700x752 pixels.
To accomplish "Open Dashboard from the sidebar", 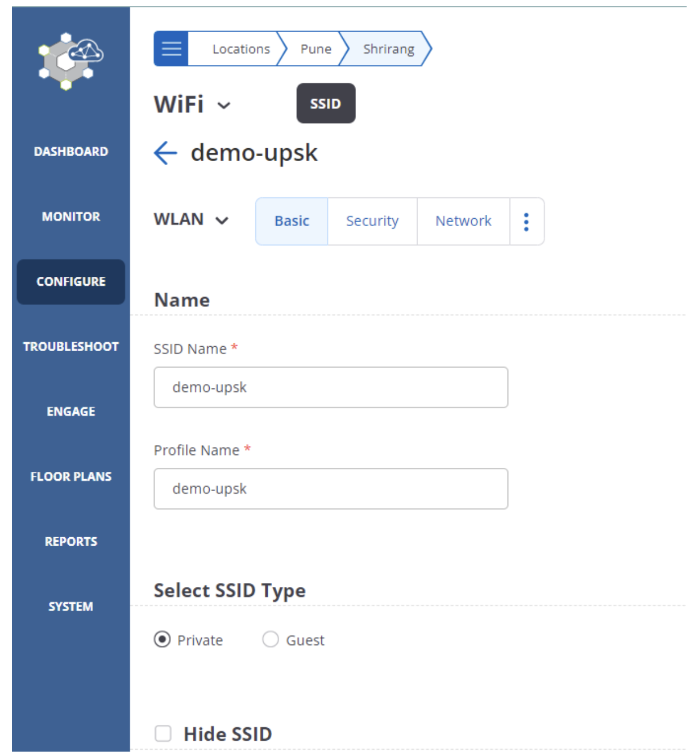I will (71, 152).
